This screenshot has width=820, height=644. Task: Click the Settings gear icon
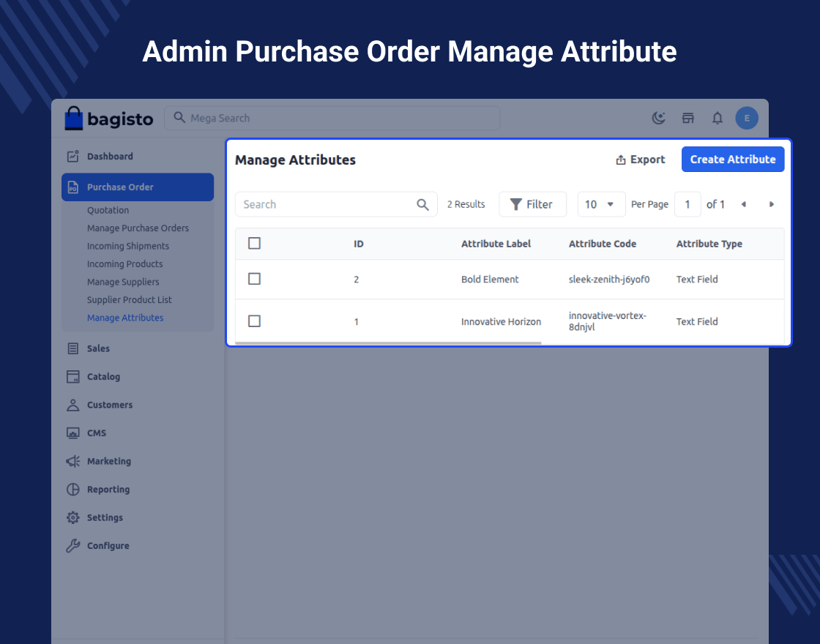tap(73, 518)
